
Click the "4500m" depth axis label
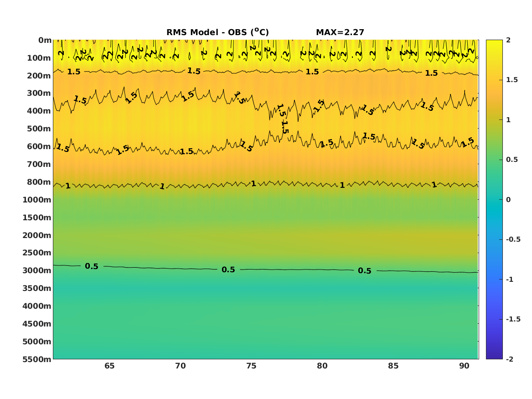tap(37, 324)
